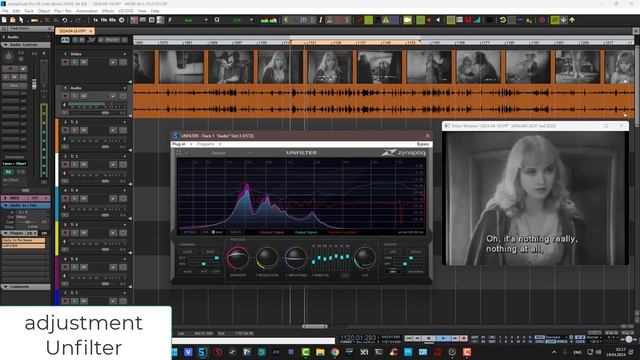Image resolution: width=640 pixels, height=360 pixels.
Task: Click the 1s zoom preset icon
Action: 95,20
